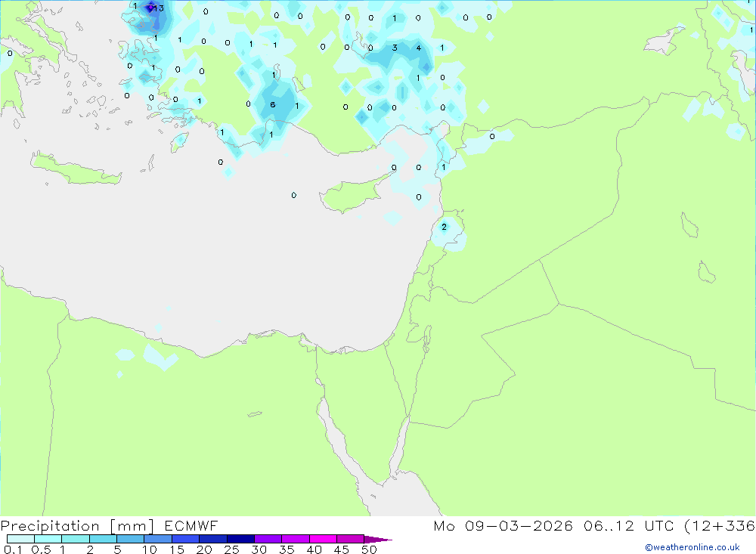
Task: Select the 20–25 mm legend color segment
Action: 212,539
